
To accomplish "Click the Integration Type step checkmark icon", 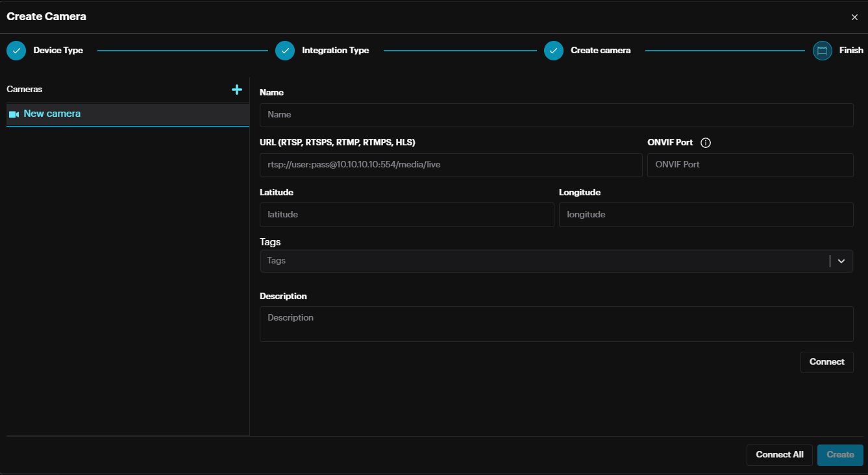I will click(x=285, y=51).
